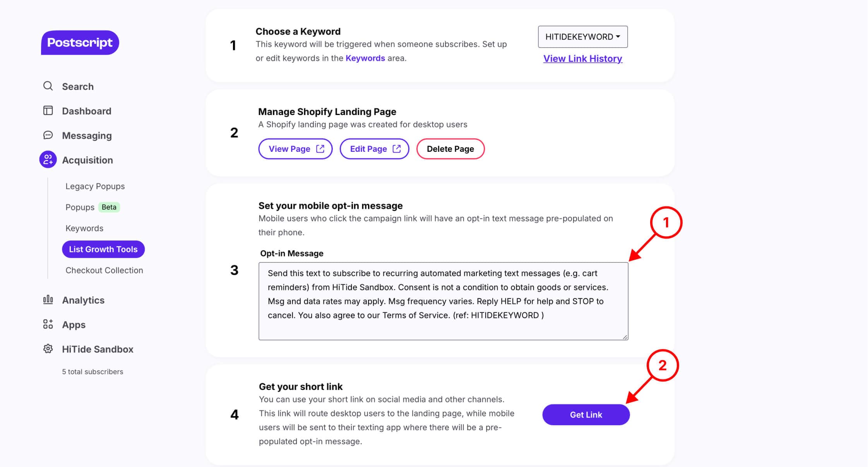Click the Get Link button
This screenshot has height=467, width=868.
pos(586,415)
